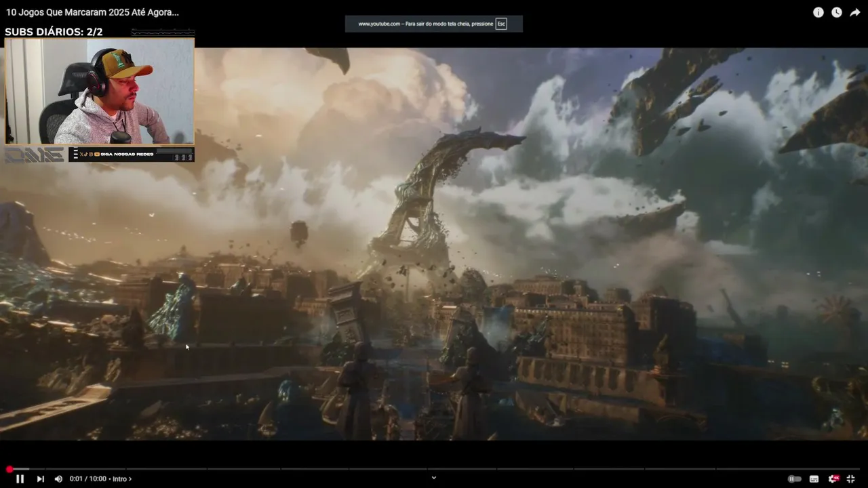The image size is (868, 488).
Task: Pause the video playback
Action: pos(20,479)
